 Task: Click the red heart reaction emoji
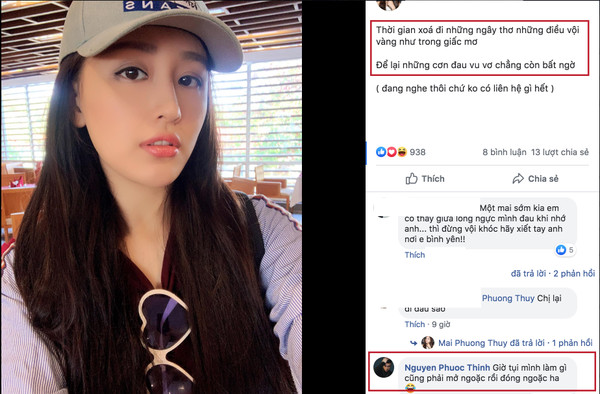tap(391, 152)
